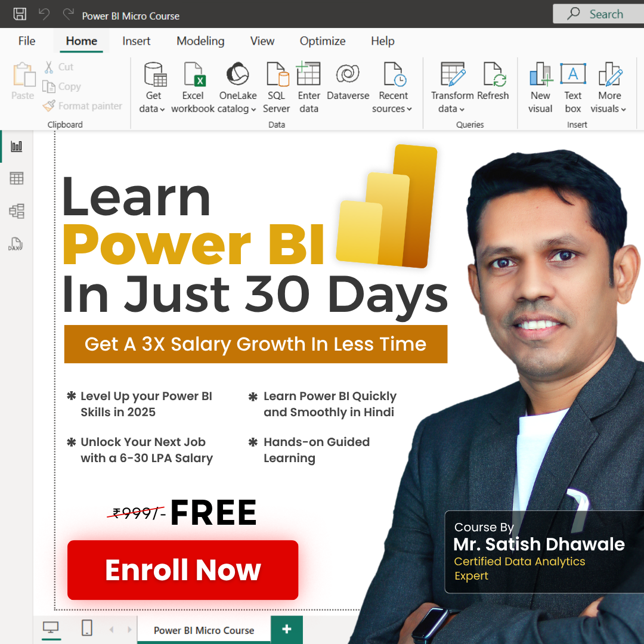Click the red Enroll Now button
644x644 pixels.
pos(183,570)
